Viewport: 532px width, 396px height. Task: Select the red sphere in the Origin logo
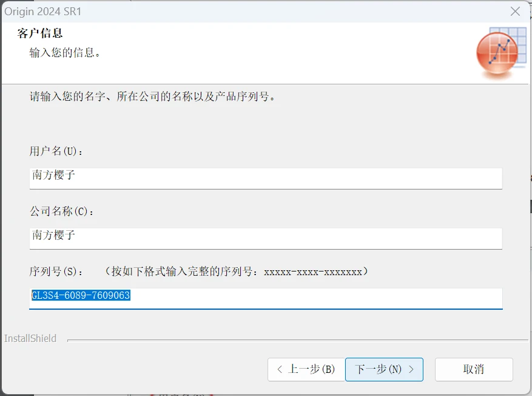coord(496,56)
